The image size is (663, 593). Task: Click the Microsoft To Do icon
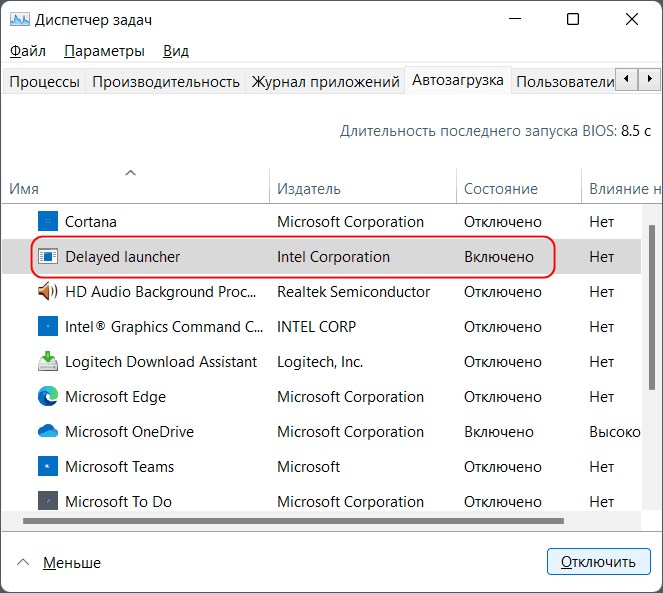(x=48, y=501)
